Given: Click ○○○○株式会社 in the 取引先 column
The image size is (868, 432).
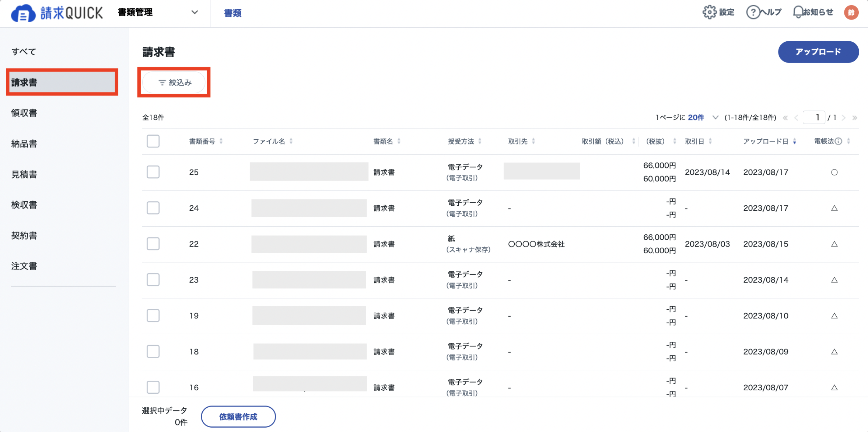Looking at the screenshot, I should pos(536,244).
